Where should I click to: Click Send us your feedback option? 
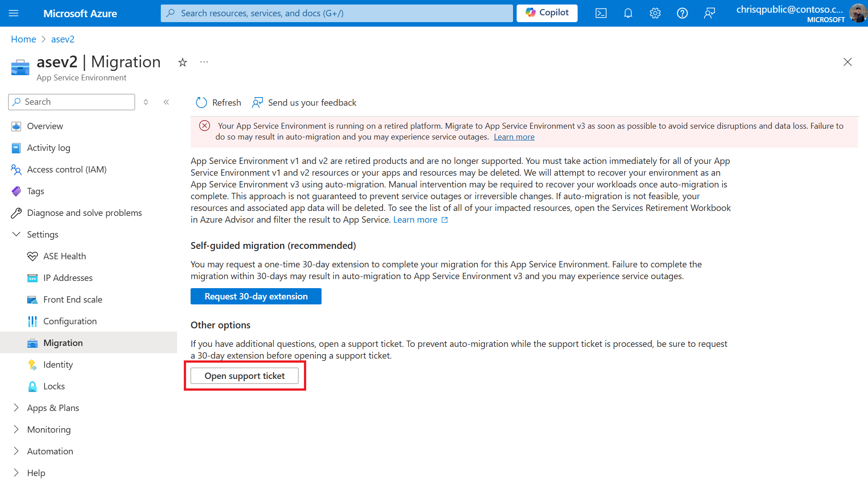point(303,102)
